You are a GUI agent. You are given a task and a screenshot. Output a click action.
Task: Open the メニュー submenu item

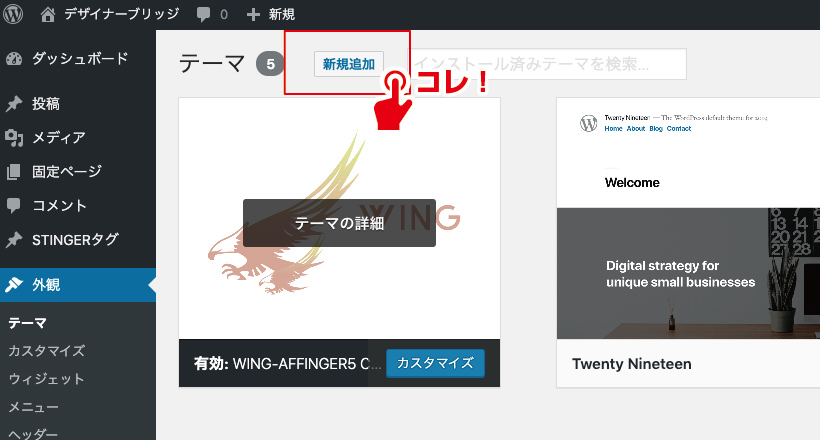[34, 407]
